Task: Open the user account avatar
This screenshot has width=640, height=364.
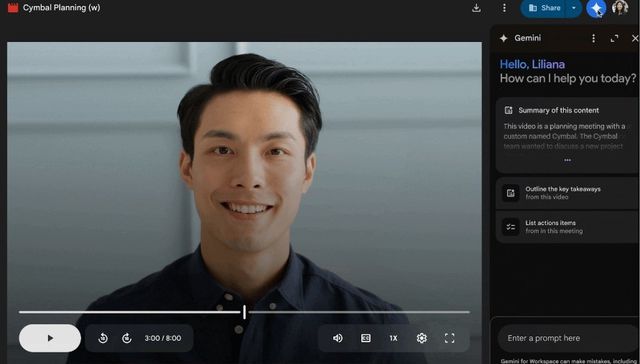Action: (x=620, y=8)
